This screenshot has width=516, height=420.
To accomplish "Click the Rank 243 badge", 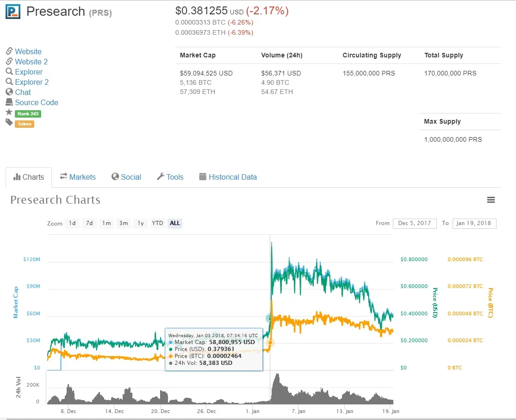I will (28, 114).
